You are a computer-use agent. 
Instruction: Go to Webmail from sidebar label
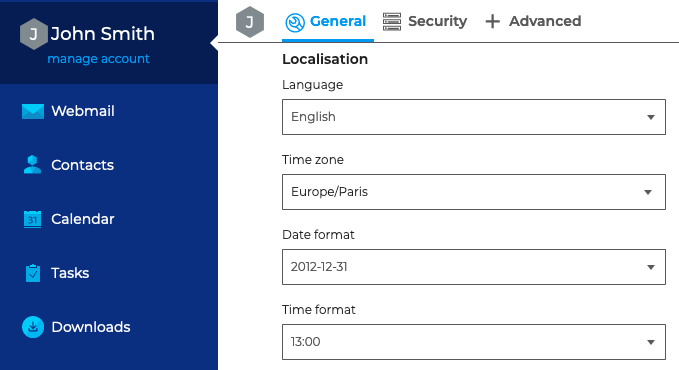[83, 111]
